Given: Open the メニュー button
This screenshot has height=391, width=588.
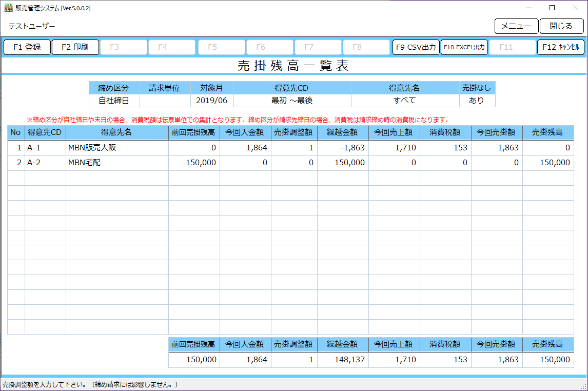Looking at the screenshot, I should pos(516,26).
